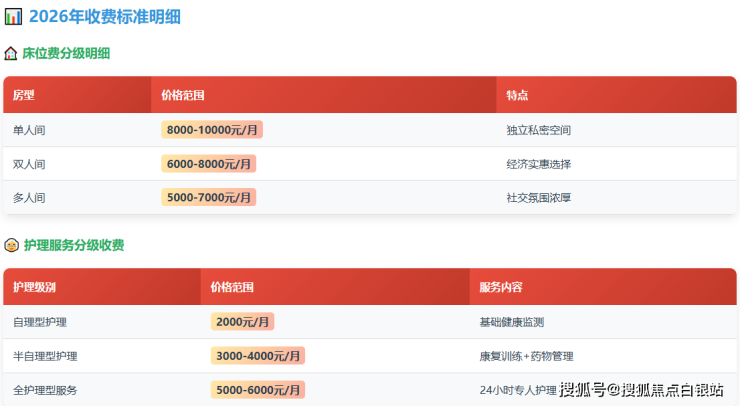Viewport: 740px width, 406px height.
Task: Select the 床位费分级明细 subheading
Action: tap(66, 53)
